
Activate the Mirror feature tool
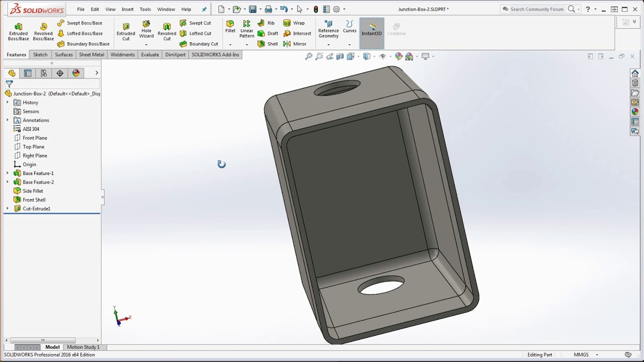coord(295,44)
